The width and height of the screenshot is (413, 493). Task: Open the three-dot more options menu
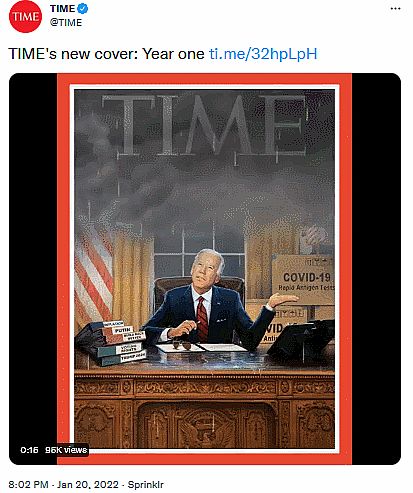point(395,9)
